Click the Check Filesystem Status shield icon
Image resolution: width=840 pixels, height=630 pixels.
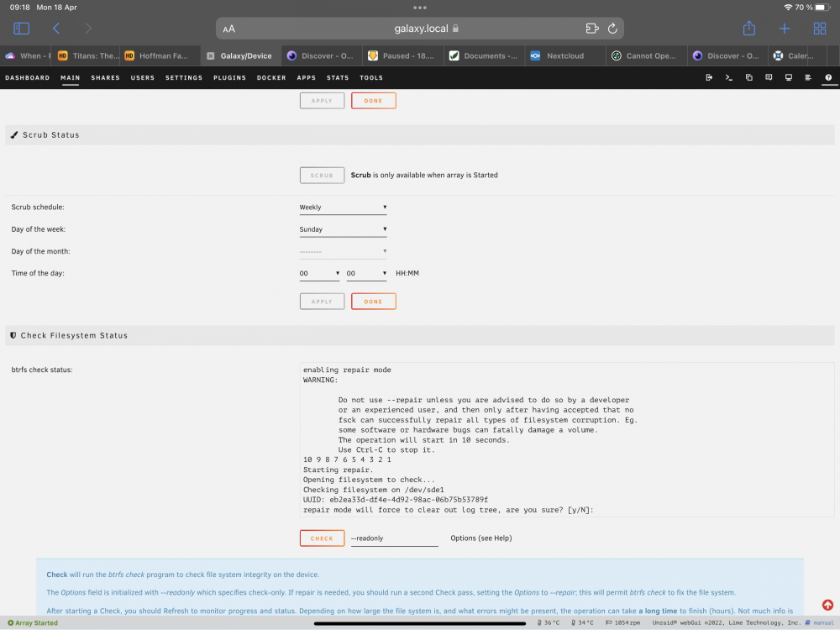13,335
